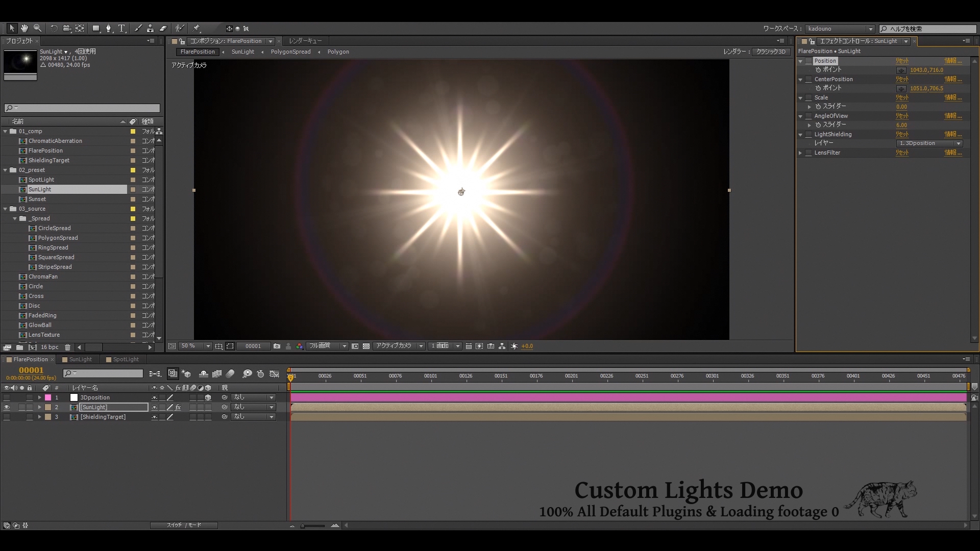Open LightShielding layer 3Dposition dropdown
Viewport: 980px width, 551px height.
point(929,143)
